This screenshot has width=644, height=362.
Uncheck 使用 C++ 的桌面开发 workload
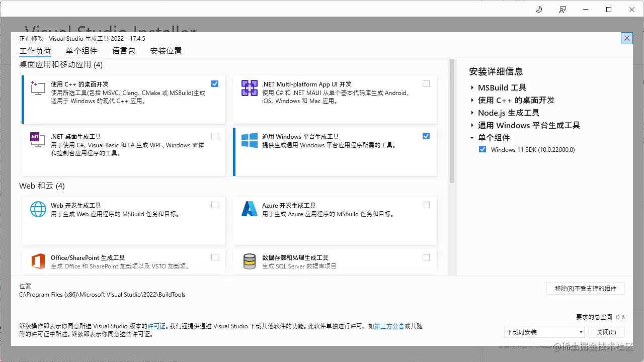[215, 83]
